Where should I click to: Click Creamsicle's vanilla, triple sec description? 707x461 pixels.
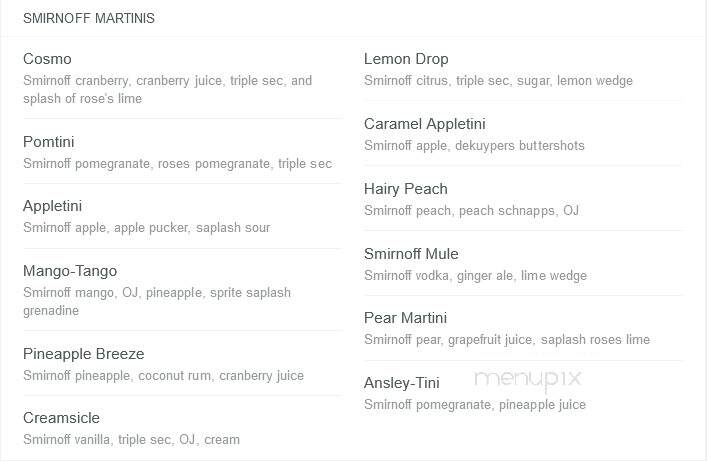pos(131,439)
